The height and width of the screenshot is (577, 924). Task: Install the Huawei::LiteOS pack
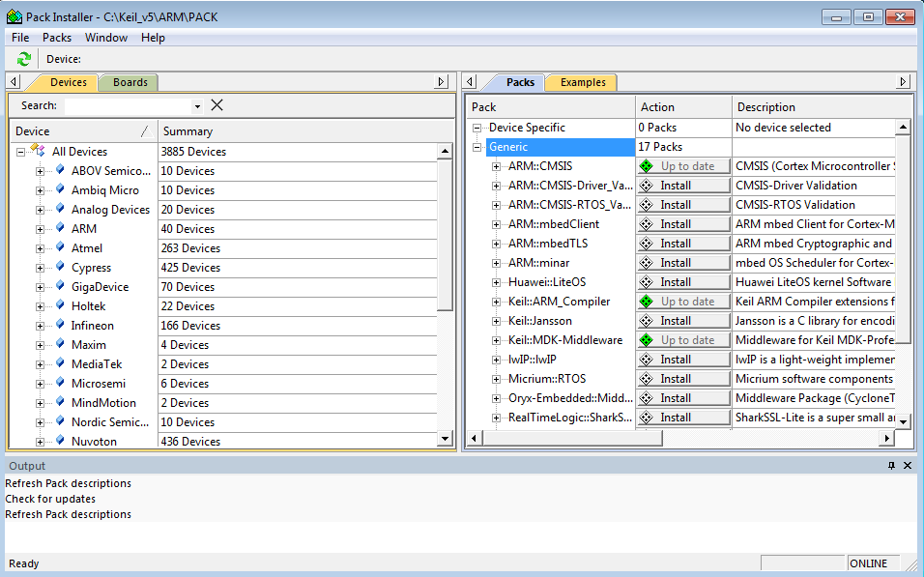coord(683,282)
